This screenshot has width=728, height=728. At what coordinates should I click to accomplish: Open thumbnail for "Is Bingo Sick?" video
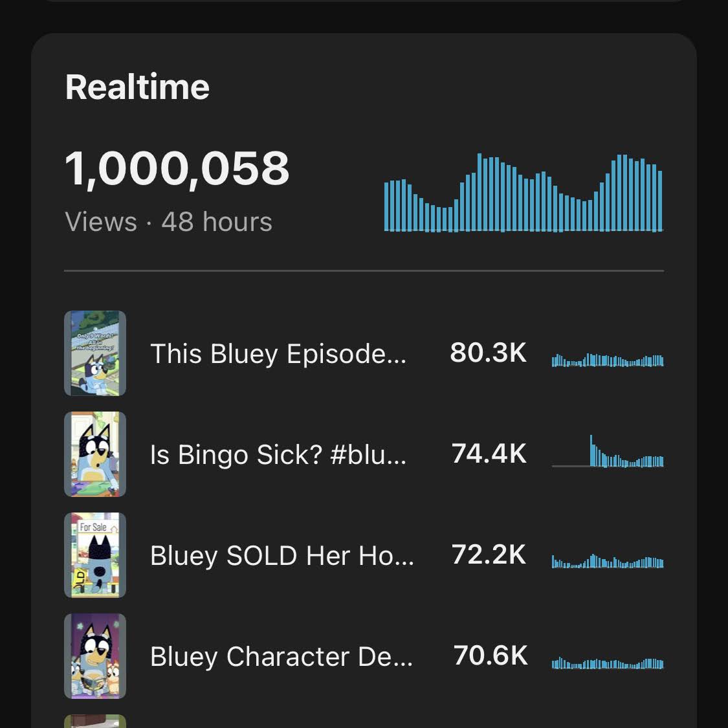pos(95,454)
